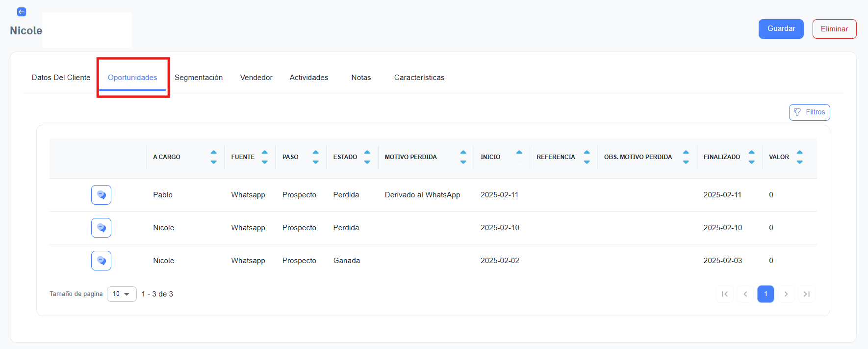The image size is (868, 349).
Task: Select page 1 in pagination
Action: tap(766, 294)
